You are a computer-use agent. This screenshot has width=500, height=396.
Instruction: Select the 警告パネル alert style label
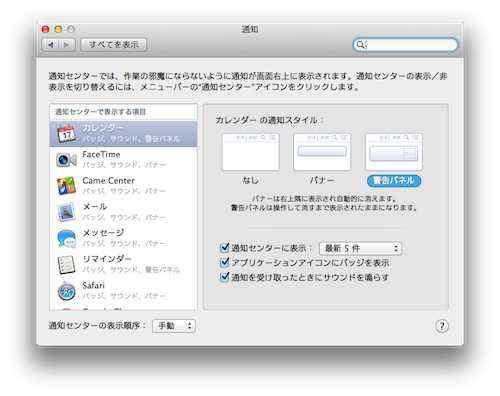[394, 181]
